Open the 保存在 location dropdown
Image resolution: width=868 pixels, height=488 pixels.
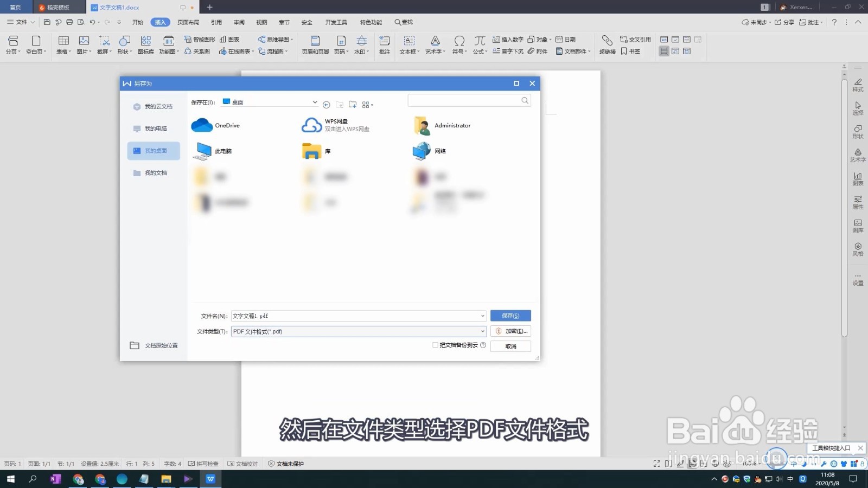click(x=315, y=102)
